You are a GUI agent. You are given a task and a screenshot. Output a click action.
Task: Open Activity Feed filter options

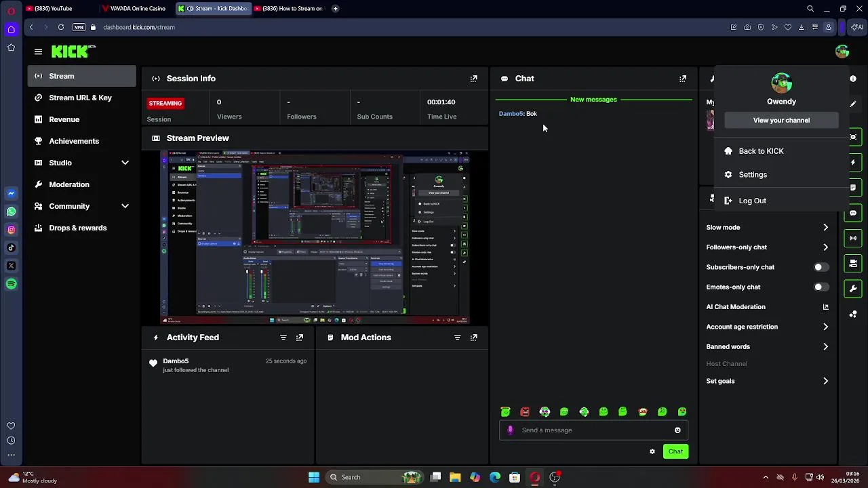283,338
